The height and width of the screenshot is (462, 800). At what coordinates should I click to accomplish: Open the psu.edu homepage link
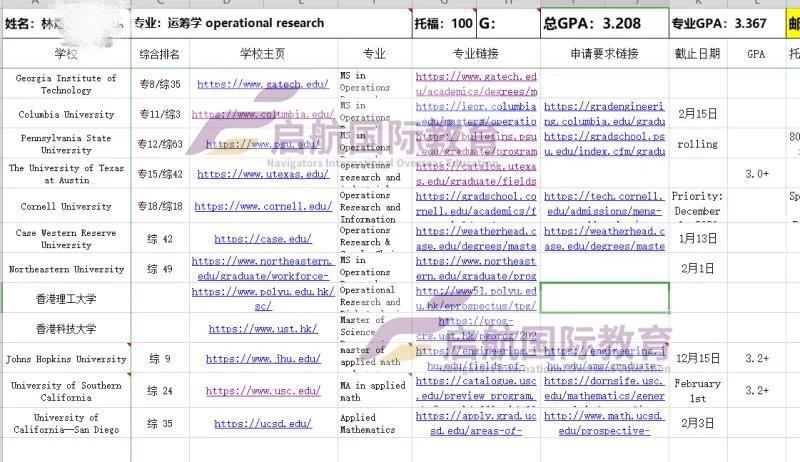(x=263, y=144)
